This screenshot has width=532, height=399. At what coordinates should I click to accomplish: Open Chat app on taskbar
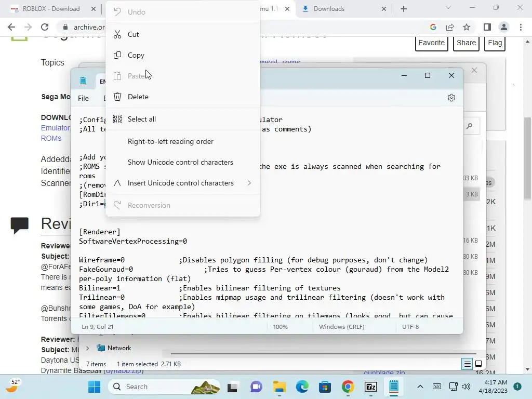(256, 387)
